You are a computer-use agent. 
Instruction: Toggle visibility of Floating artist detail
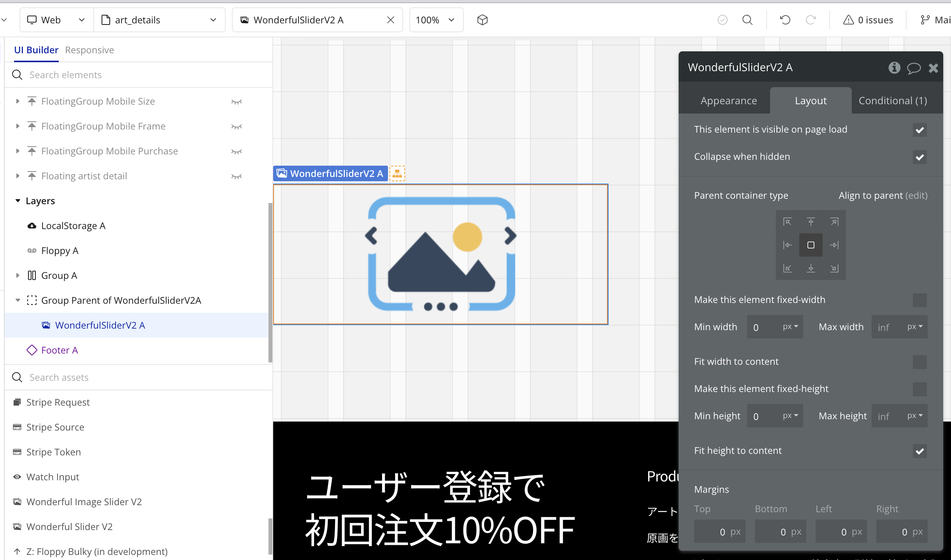[x=237, y=176]
